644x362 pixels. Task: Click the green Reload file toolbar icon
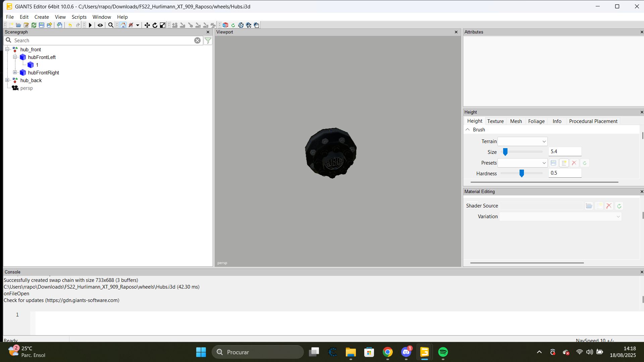pos(34,25)
